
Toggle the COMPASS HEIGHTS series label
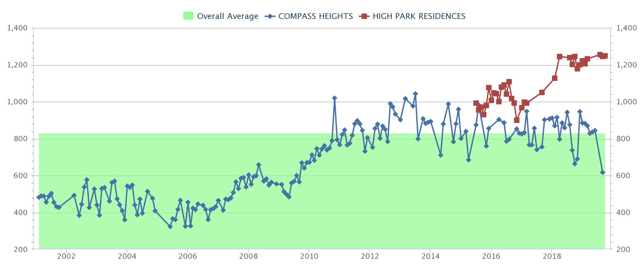point(316,16)
